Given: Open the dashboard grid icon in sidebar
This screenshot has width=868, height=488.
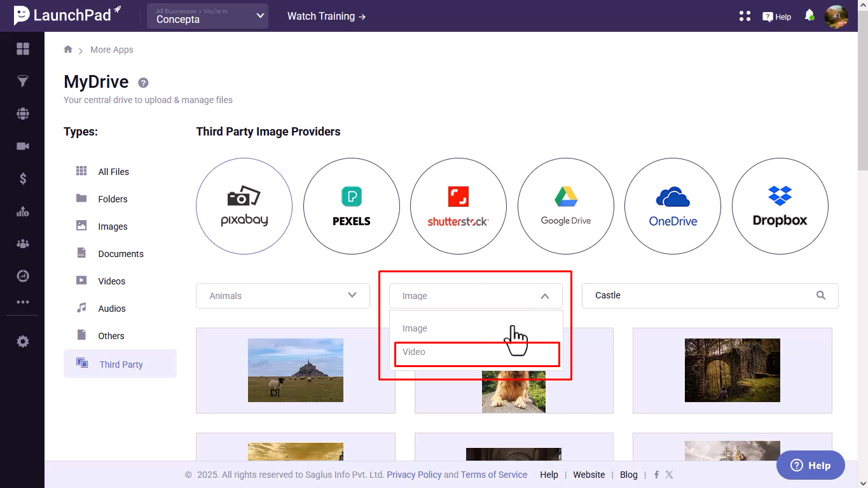Looking at the screenshot, I should [x=23, y=49].
